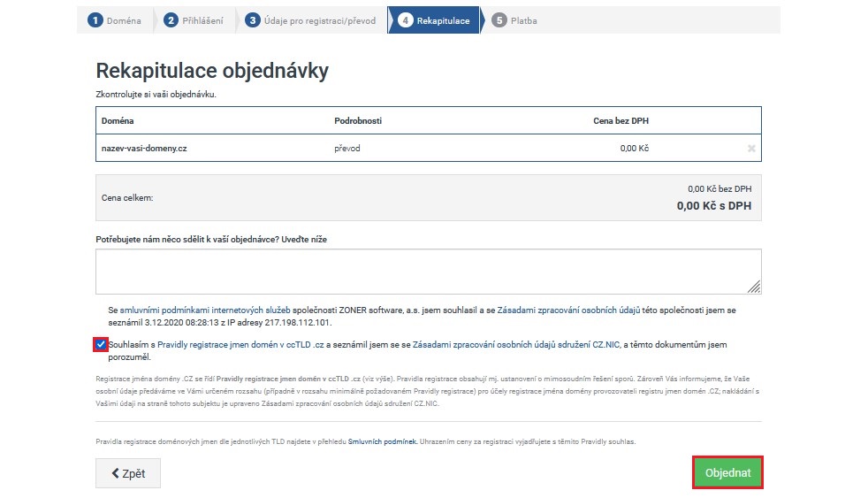868x498 pixels.
Task: Select the active Rekapitulace step
Action: (x=434, y=20)
